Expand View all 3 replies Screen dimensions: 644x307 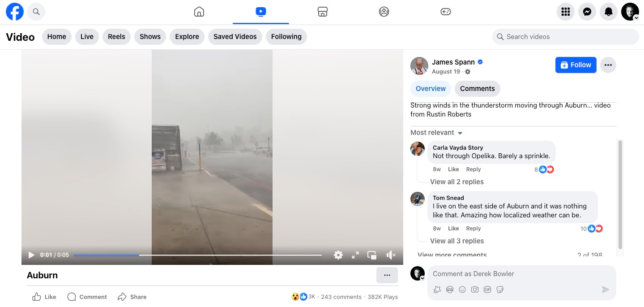(x=457, y=241)
